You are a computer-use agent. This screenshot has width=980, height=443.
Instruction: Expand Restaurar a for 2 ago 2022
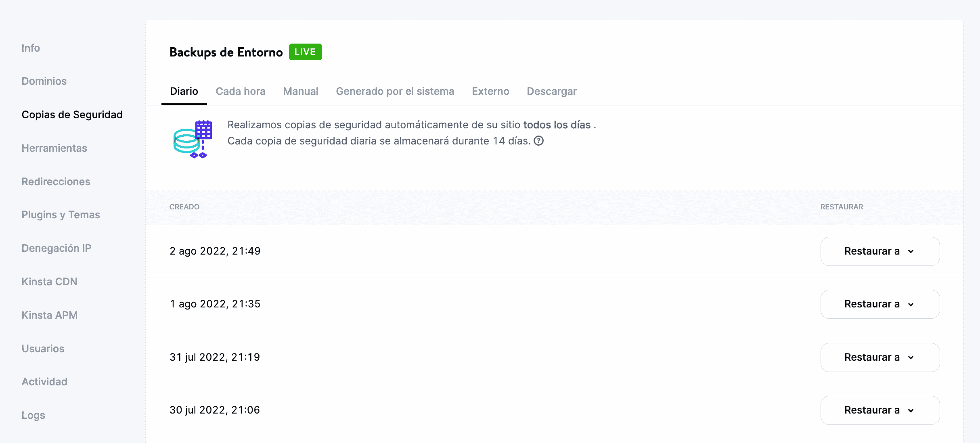[879, 251]
